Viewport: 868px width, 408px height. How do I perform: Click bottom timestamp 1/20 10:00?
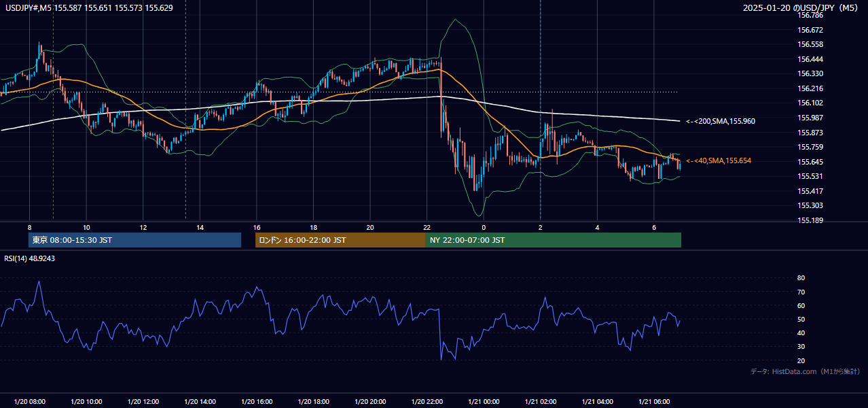[86, 402]
